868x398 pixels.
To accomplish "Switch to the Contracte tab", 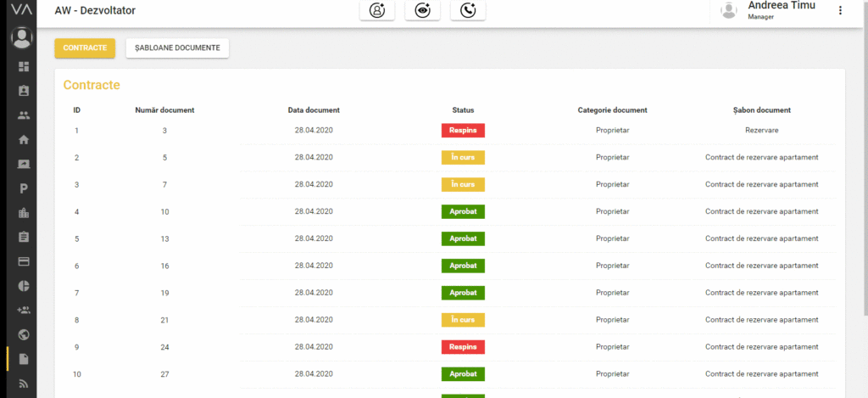I will (x=85, y=48).
